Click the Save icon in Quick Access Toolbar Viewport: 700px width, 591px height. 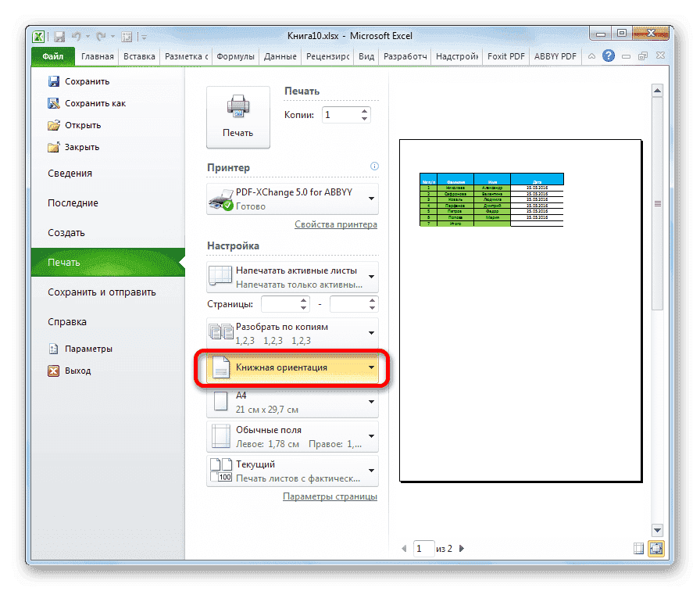tap(59, 36)
